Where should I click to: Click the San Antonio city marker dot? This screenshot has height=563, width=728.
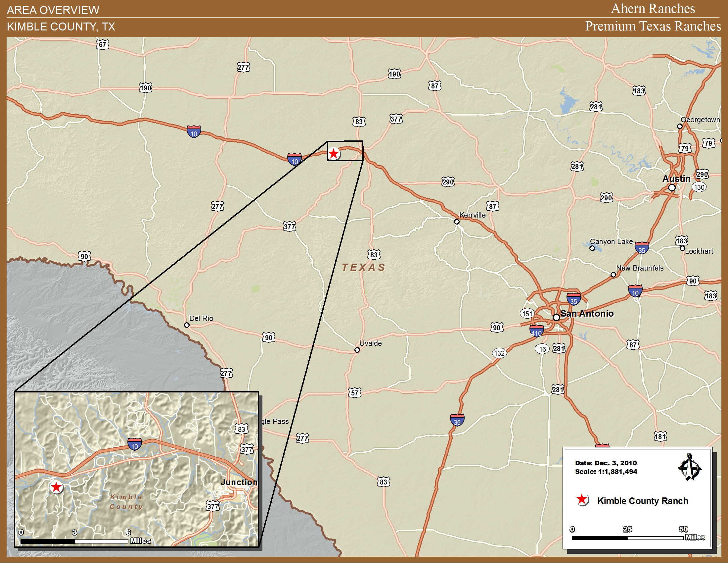coord(556,317)
